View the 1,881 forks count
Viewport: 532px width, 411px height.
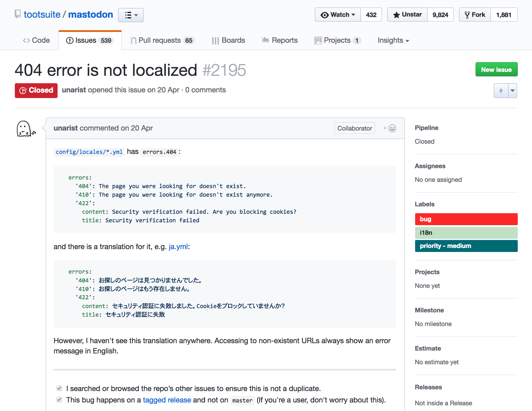click(x=504, y=15)
